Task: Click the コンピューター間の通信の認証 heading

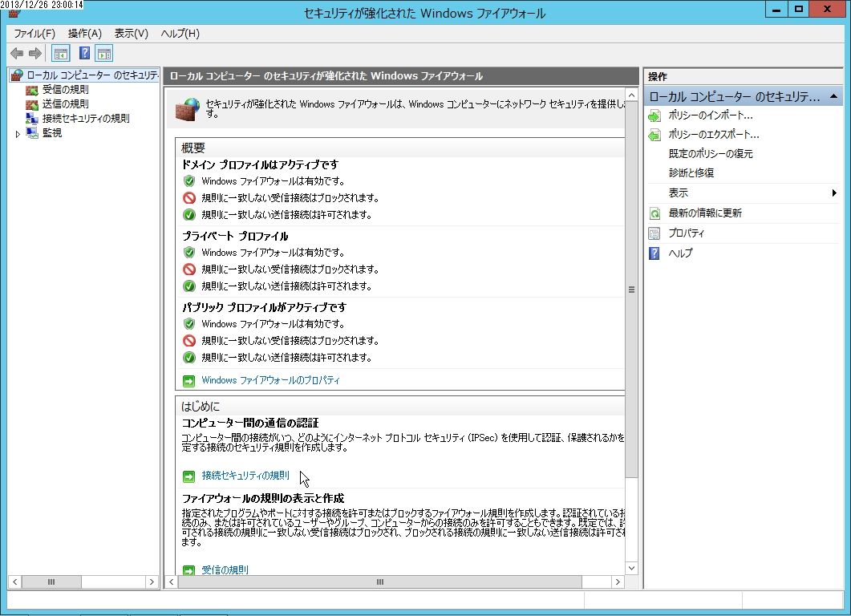Action: pyautogui.click(x=249, y=423)
